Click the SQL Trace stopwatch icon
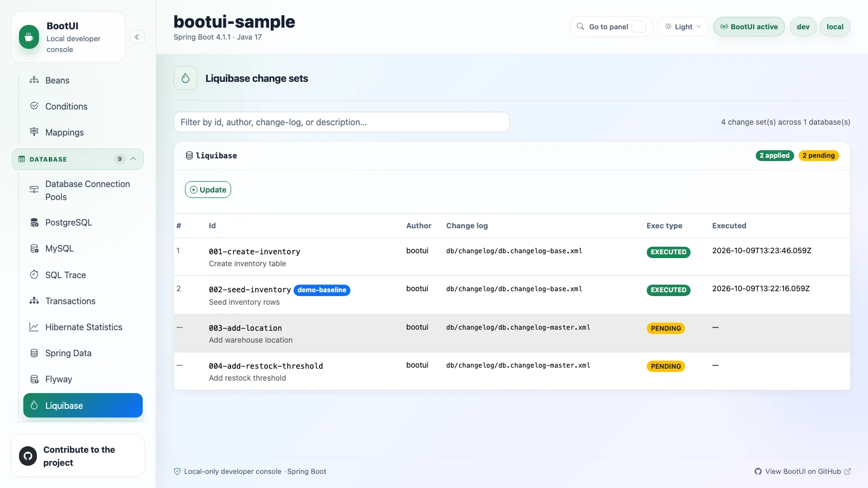 click(34, 274)
